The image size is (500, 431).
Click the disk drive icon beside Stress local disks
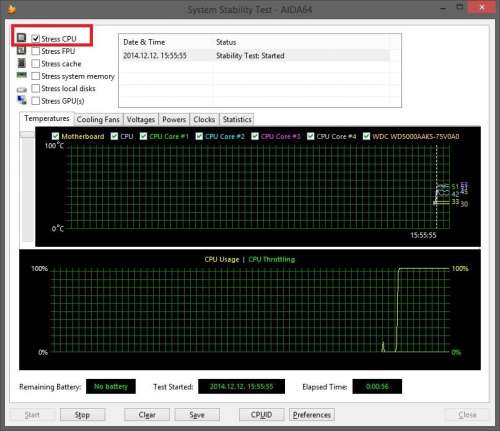point(22,89)
